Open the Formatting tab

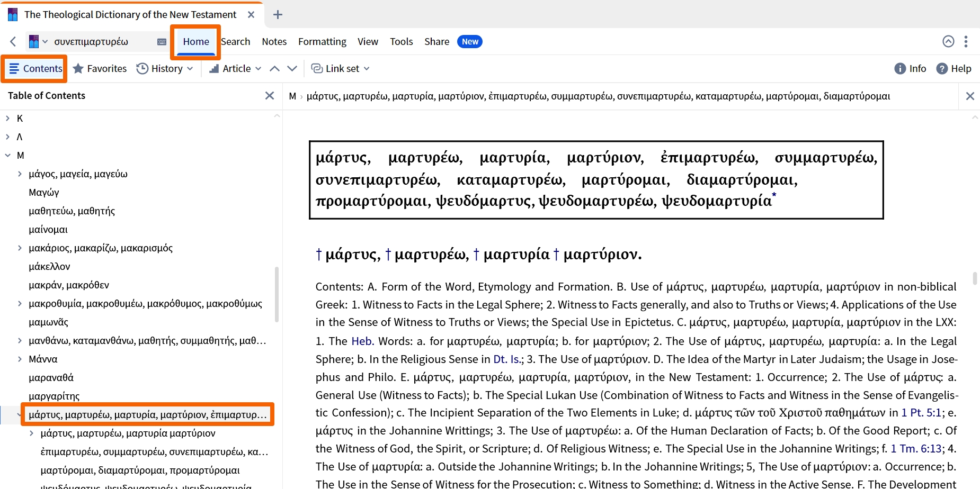[322, 41]
